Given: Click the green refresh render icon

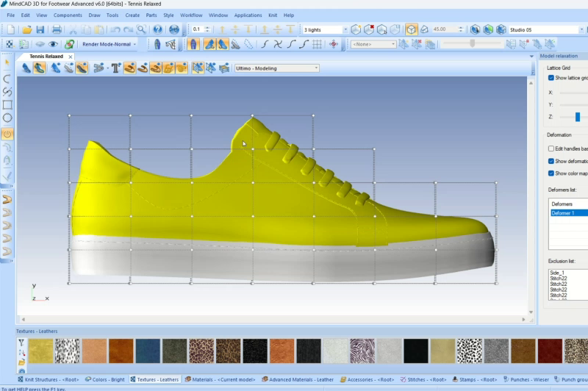Looking at the screenshot, I should tap(69, 44).
